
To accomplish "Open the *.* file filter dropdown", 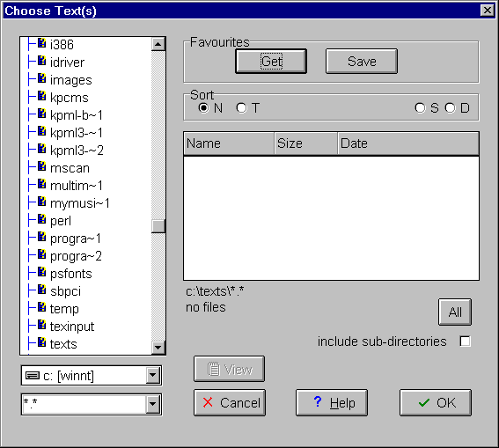I will point(153,404).
